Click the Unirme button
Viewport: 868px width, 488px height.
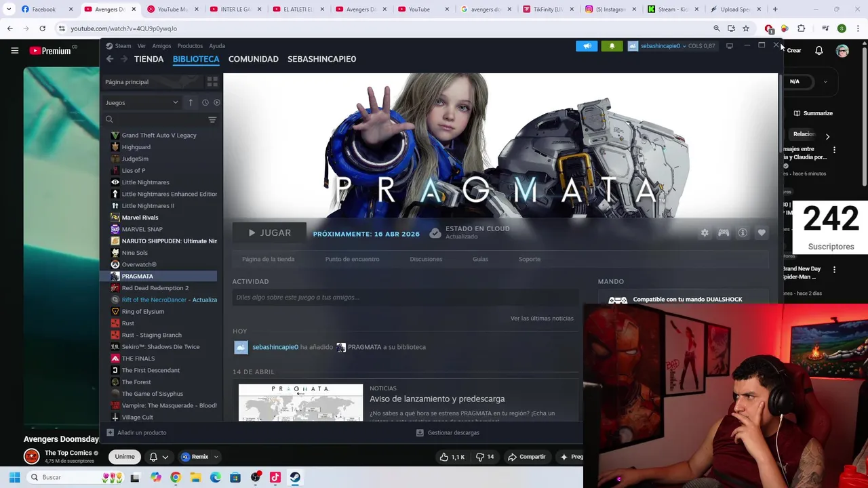click(x=125, y=457)
